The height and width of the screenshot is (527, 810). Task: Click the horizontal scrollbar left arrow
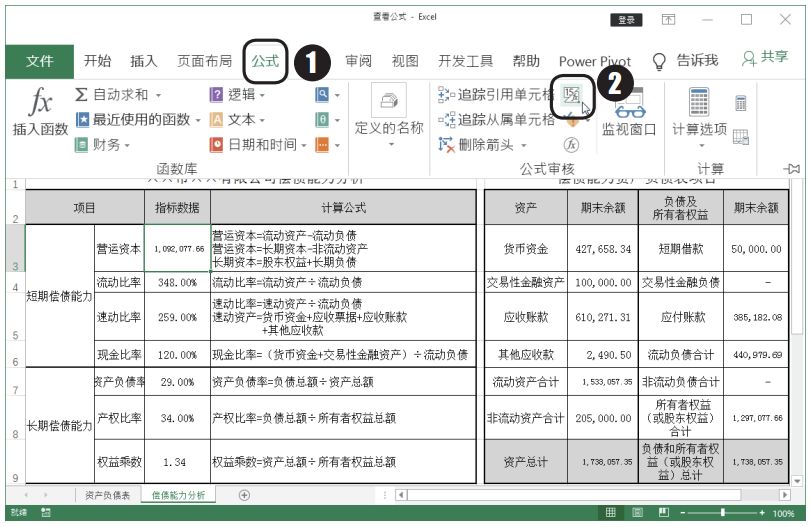(401, 495)
